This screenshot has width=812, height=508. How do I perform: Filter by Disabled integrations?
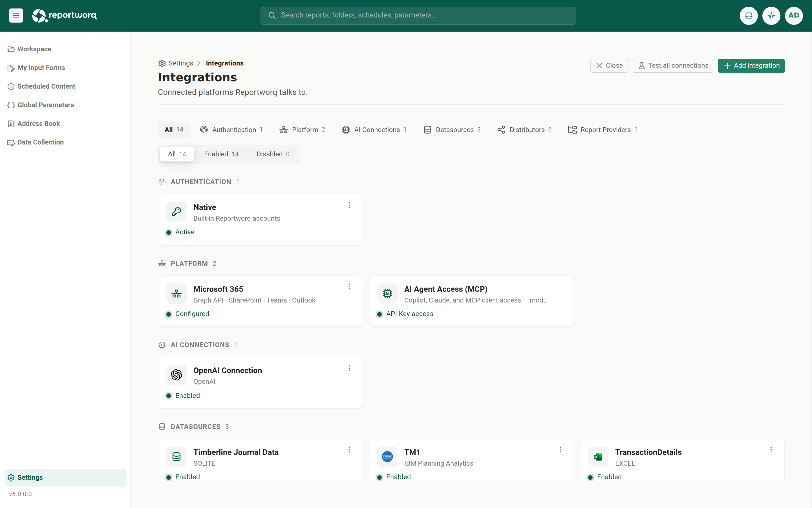pyautogui.click(x=273, y=154)
